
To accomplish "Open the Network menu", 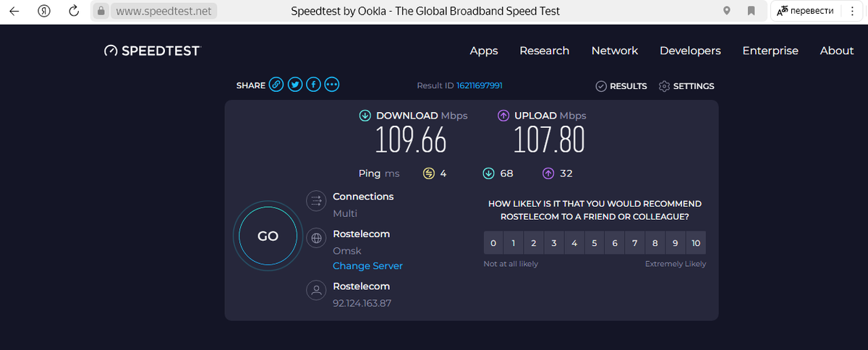I will [615, 51].
